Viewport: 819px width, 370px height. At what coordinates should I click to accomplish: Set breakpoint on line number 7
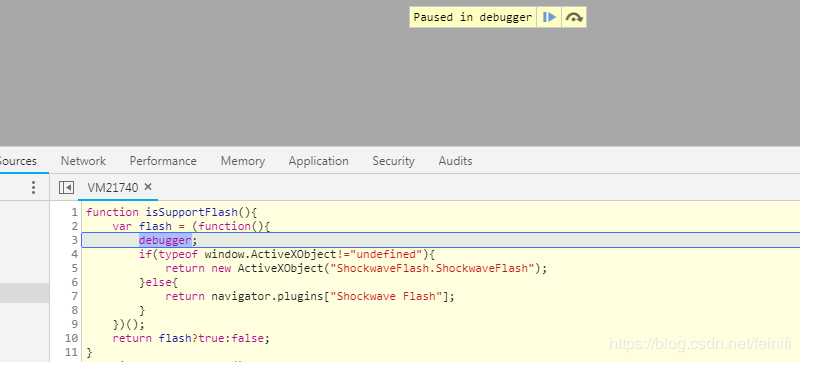coord(74,296)
